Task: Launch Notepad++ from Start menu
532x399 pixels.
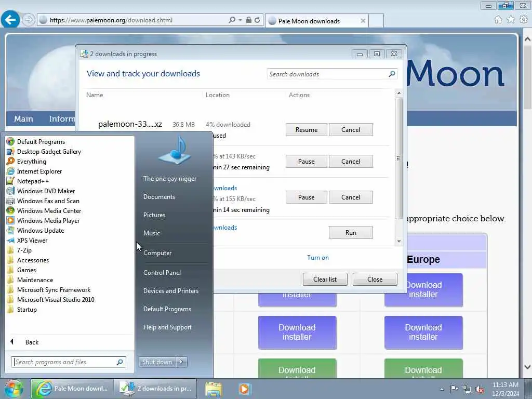Action: click(x=33, y=181)
